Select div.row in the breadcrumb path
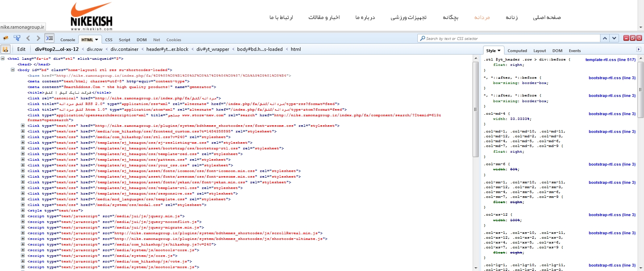This screenshot has width=644, height=271. pos(95,49)
